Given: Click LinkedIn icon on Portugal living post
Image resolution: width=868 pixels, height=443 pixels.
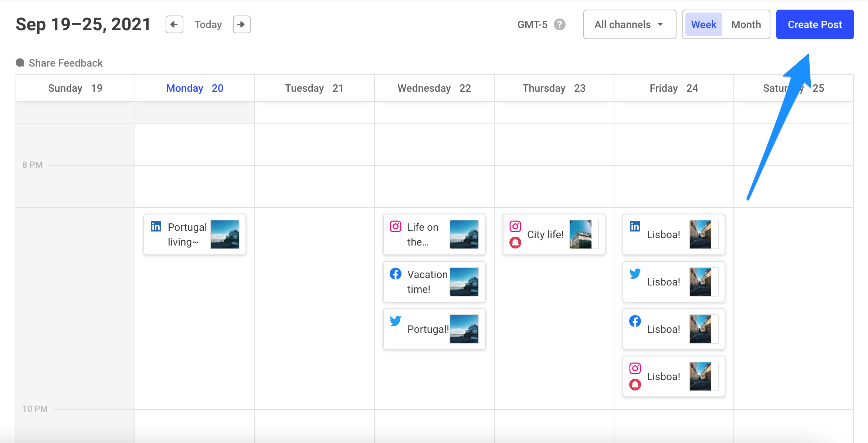Looking at the screenshot, I should [x=156, y=226].
